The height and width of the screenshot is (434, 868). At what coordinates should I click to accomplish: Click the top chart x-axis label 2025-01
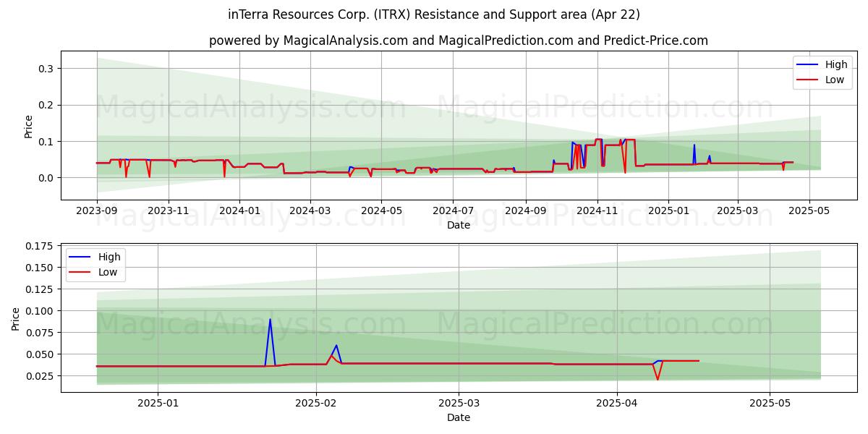tap(668, 210)
